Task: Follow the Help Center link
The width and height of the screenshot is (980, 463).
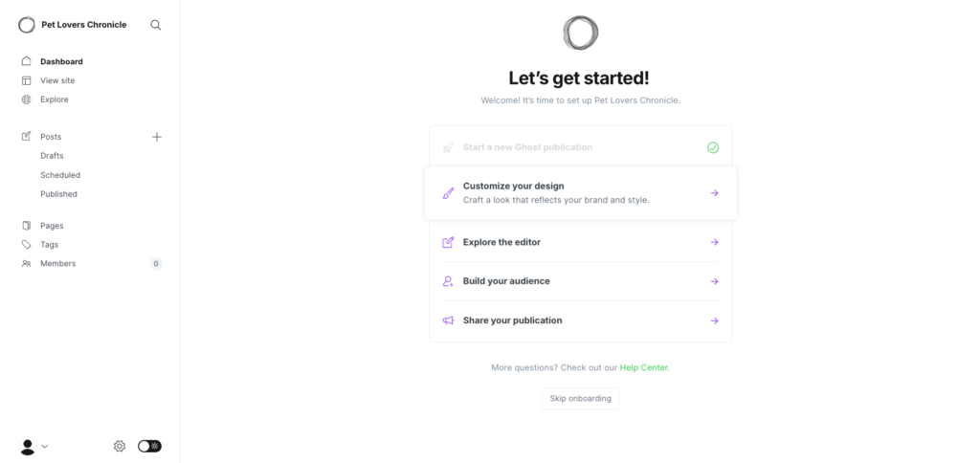Action: point(643,367)
